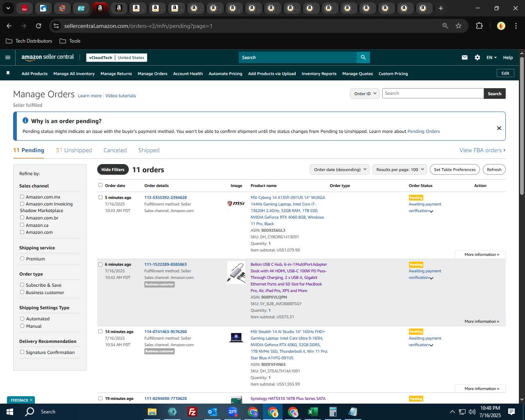This screenshot has height=420, width=525.
Task: Switch to the Shipped orders tab
Action: click(149, 150)
